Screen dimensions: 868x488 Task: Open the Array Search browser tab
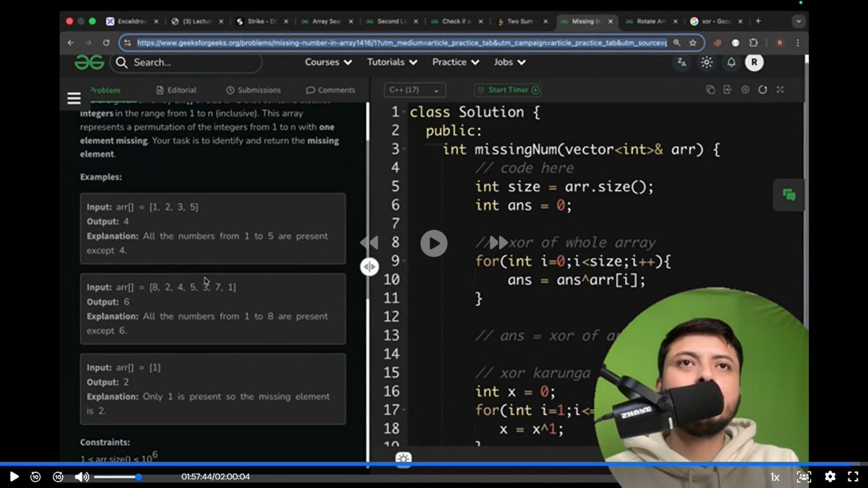click(x=328, y=22)
